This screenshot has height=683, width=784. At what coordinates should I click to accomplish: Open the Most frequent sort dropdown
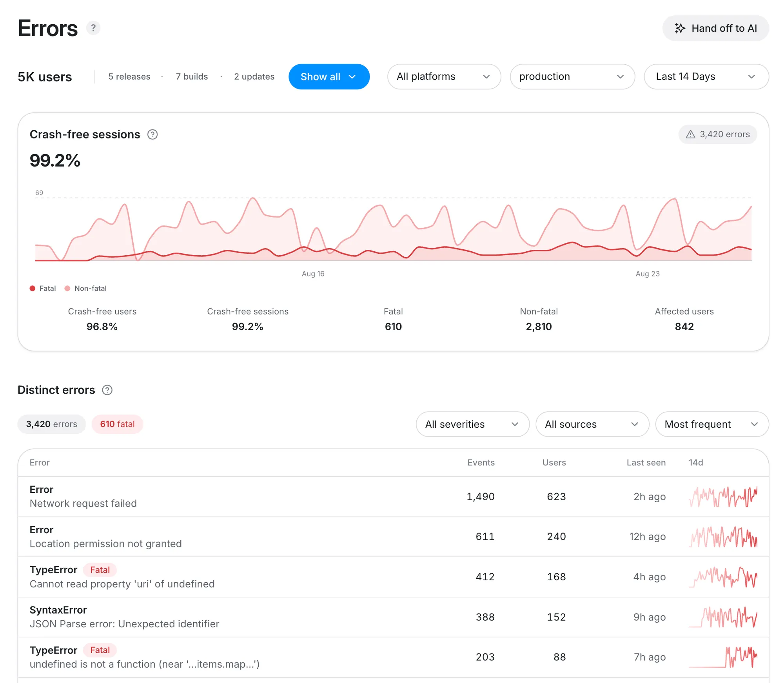tap(712, 424)
